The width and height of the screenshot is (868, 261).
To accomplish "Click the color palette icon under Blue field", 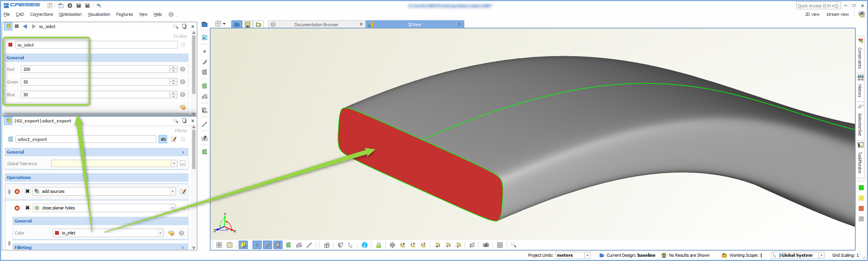I will (183, 107).
